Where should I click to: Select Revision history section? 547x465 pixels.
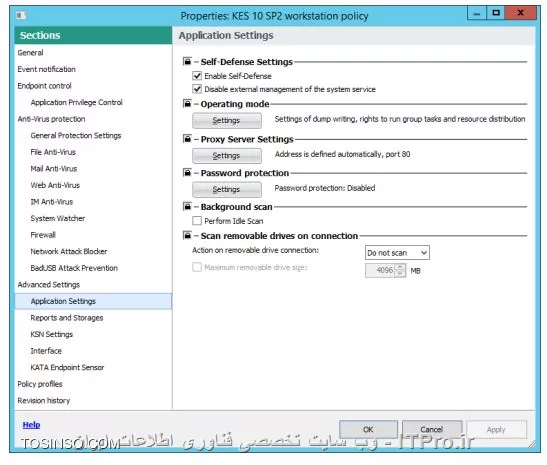(x=93, y=400)
